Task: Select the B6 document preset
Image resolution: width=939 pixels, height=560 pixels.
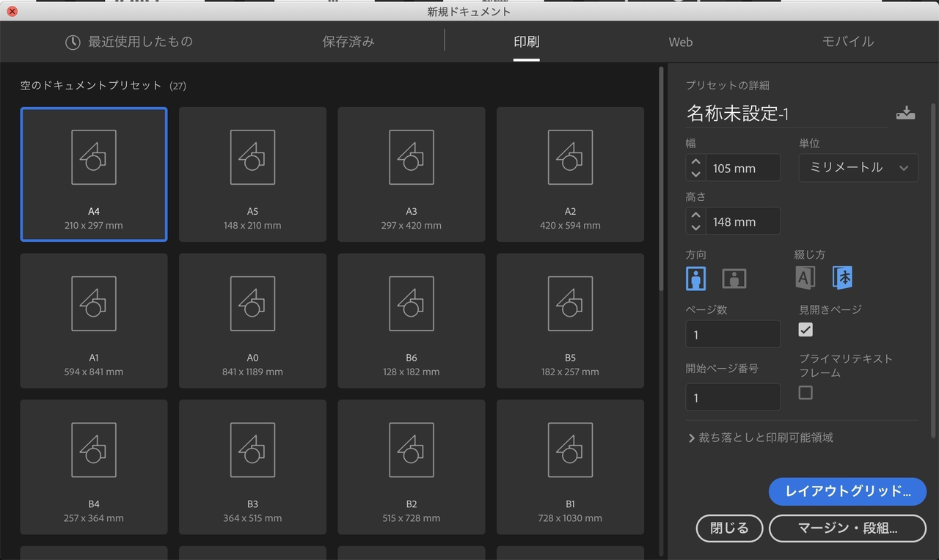Action: [412, 321]
